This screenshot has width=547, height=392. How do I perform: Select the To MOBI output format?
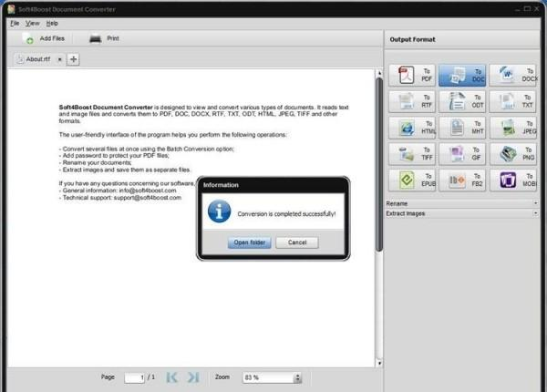(x=512, y=180)
